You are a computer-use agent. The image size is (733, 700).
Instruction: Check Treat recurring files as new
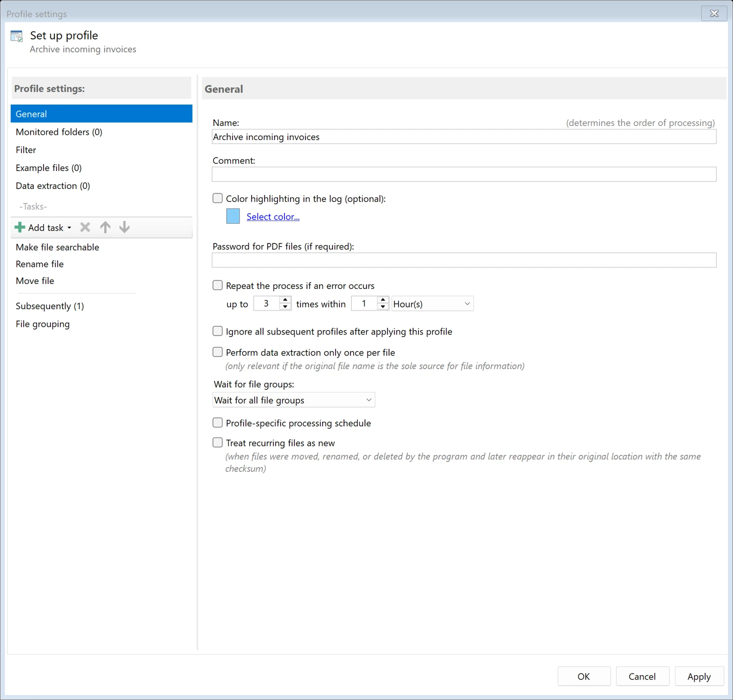pos(217,443)
